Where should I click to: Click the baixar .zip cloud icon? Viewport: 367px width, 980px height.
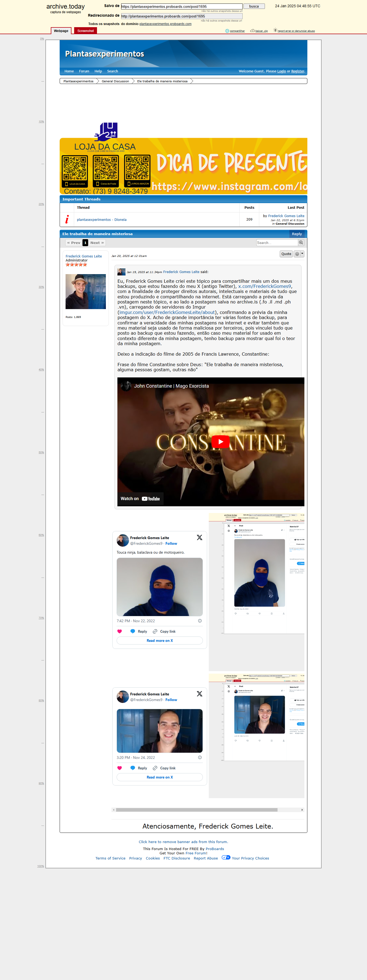click(x=252, y=30)
